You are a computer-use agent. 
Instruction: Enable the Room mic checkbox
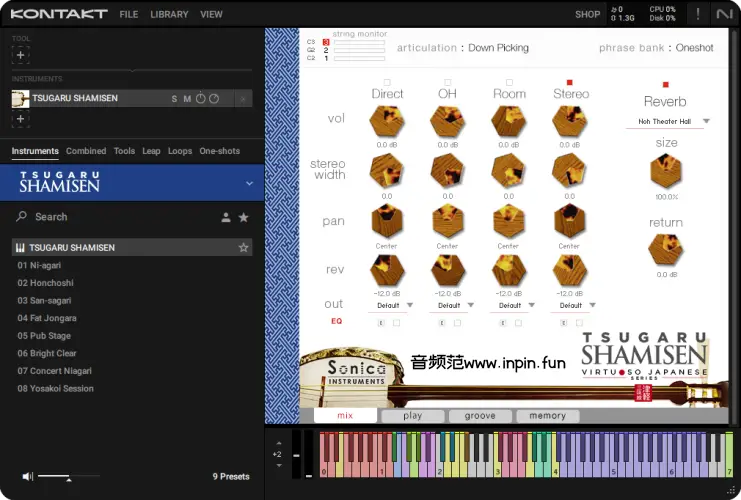509,82
